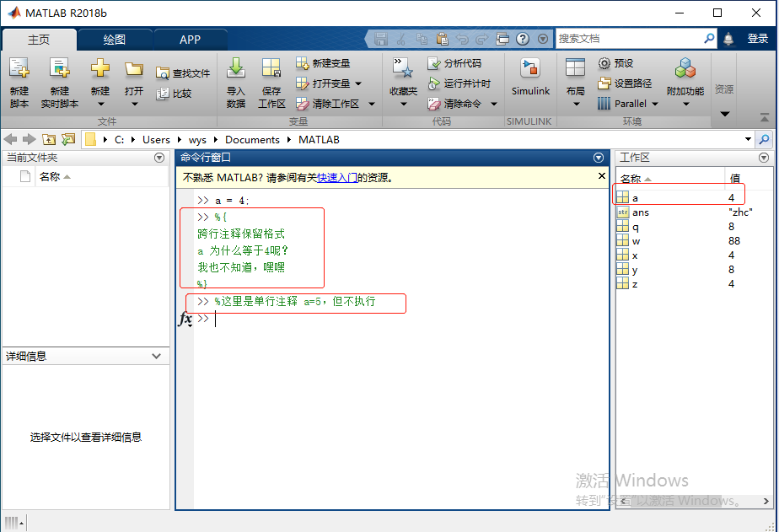Click in the Search Documentation field
The width and height of the screenshot is (779, 532).
(x=630, y=38)
